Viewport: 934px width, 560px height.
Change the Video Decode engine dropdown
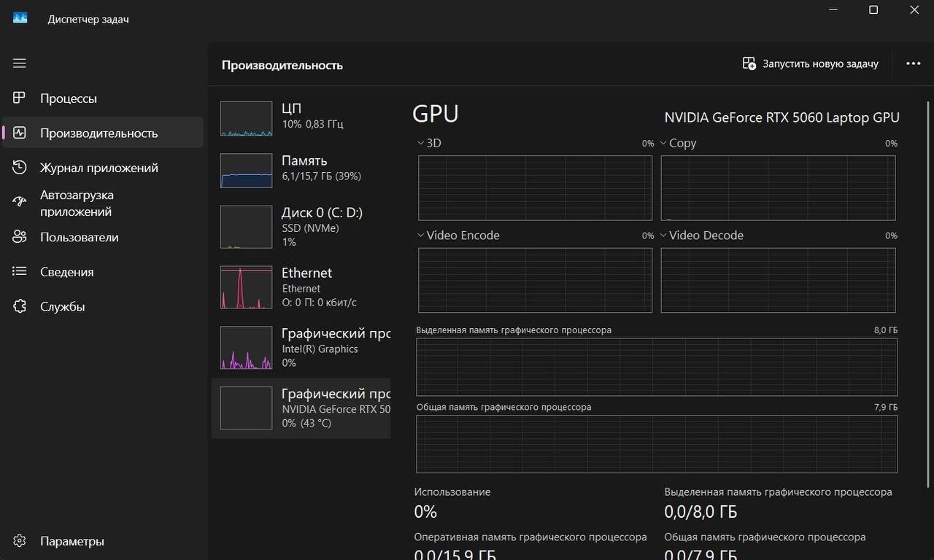664,236
